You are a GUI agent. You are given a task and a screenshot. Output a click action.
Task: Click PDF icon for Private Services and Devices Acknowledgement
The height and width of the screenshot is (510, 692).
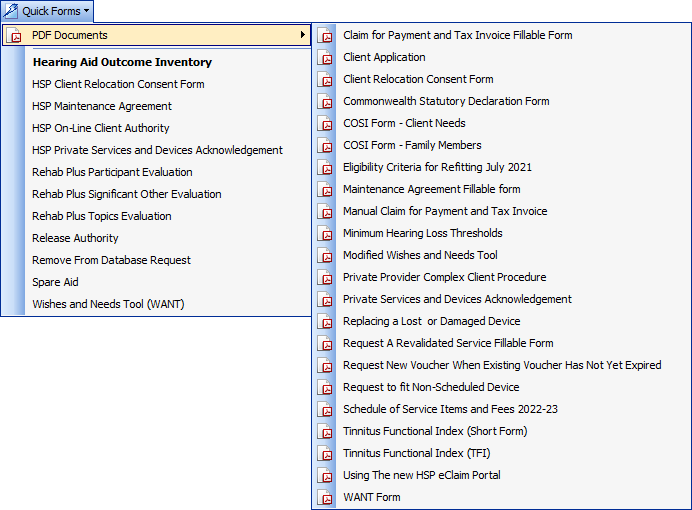point(325,300)
